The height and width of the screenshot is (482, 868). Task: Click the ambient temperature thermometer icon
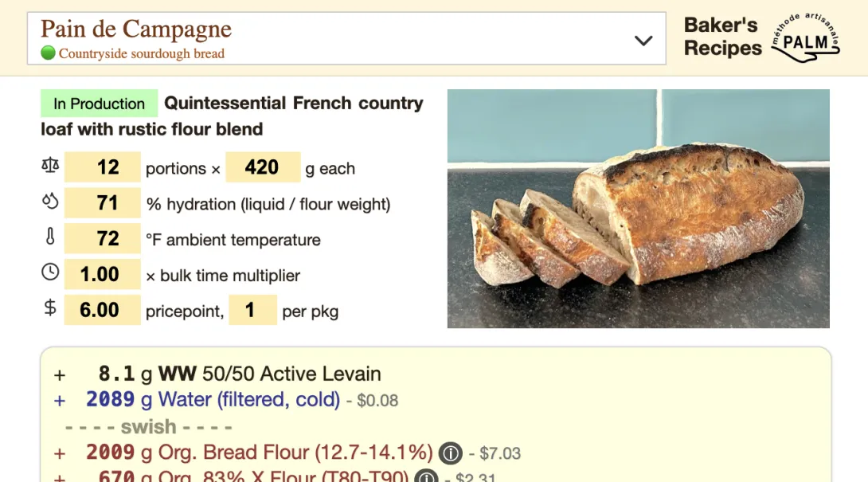[50, 237]
